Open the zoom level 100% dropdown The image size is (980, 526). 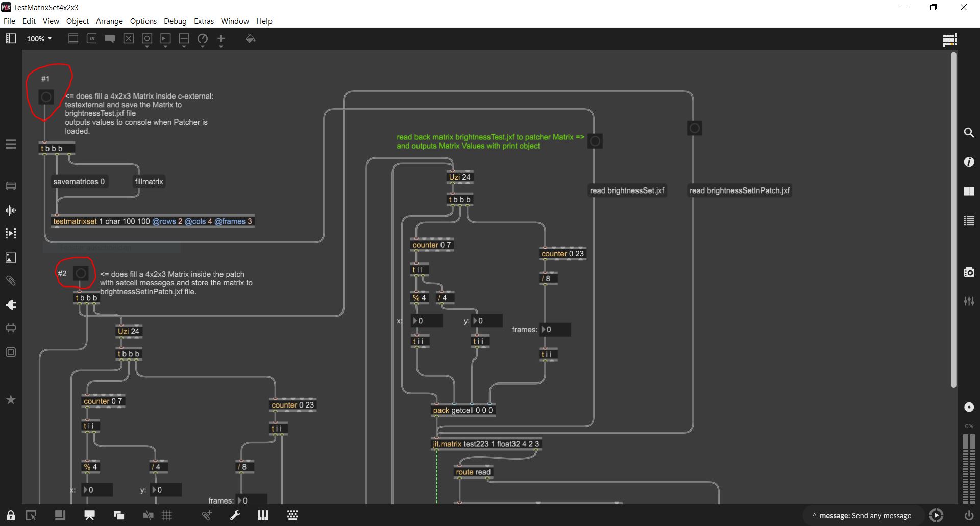[39, 39]
